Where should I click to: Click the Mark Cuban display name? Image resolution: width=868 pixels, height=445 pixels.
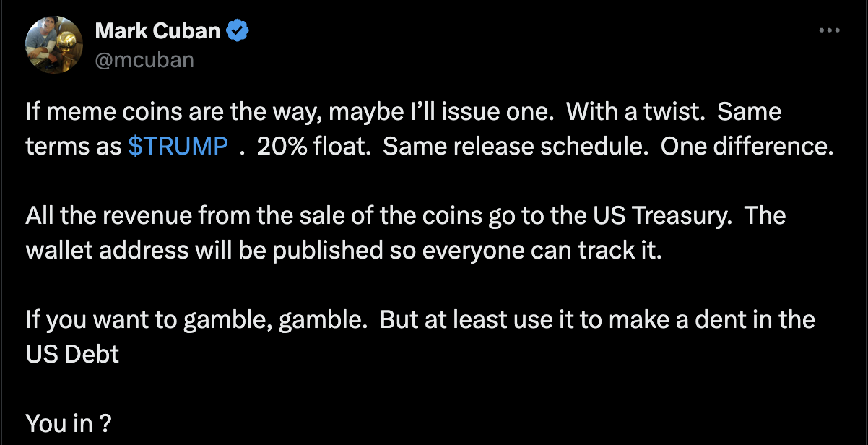(159, 31)
